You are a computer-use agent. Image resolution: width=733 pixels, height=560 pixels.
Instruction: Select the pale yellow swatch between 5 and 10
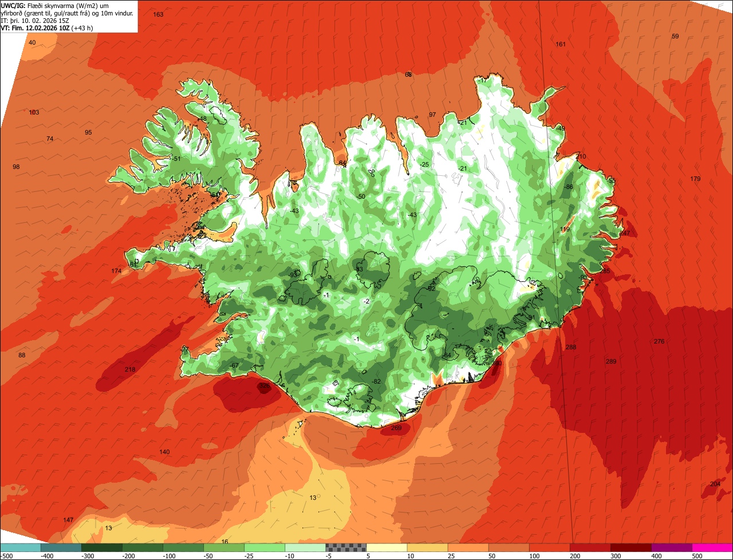tap(387, 547)
